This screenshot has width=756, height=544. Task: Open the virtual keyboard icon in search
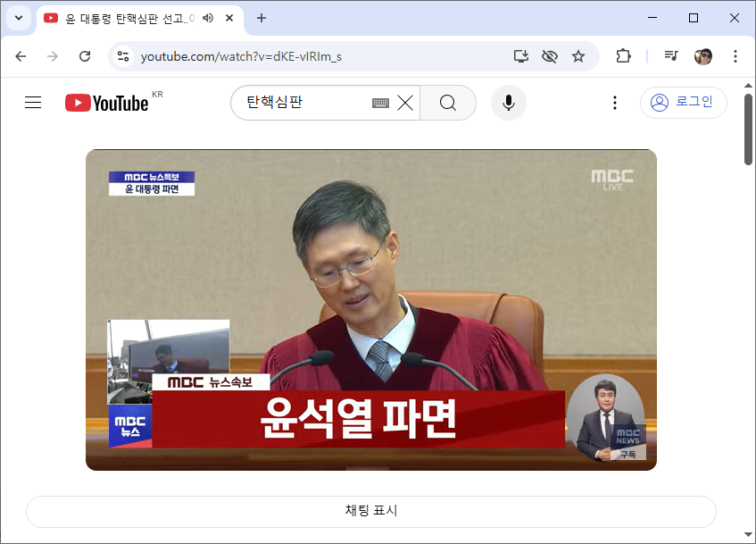click(x=380, y=103)
